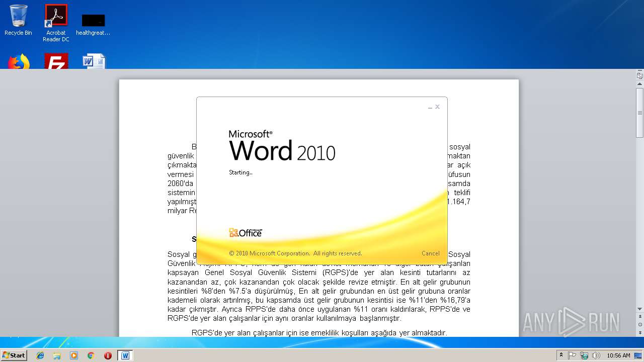Open Windows Explorer folder taskbar icon
Screen dimensions: 644x362
click(x=57, y=355)
